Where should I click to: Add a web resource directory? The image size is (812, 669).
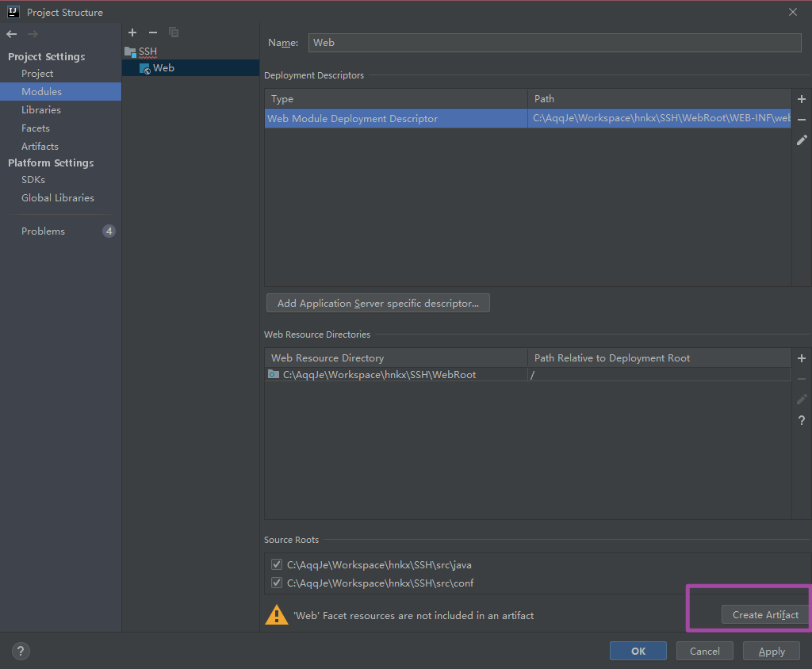[x=802, y=358]
